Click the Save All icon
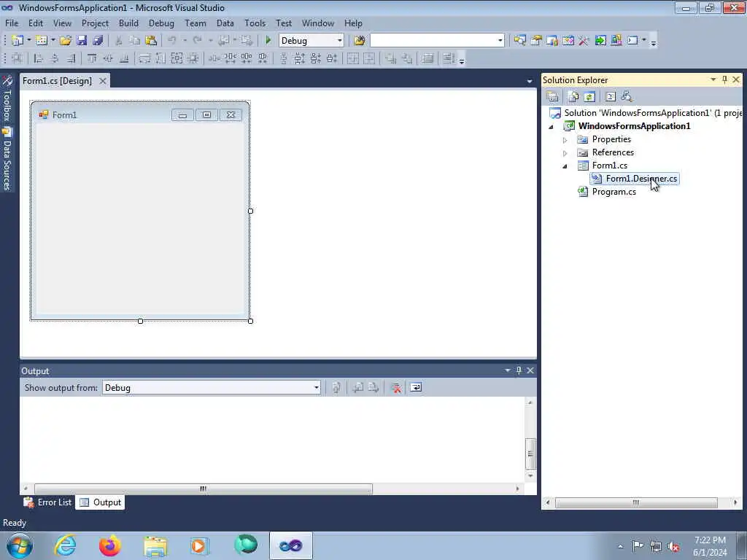This screenshot has width=747, height=560. click(98, 41)
